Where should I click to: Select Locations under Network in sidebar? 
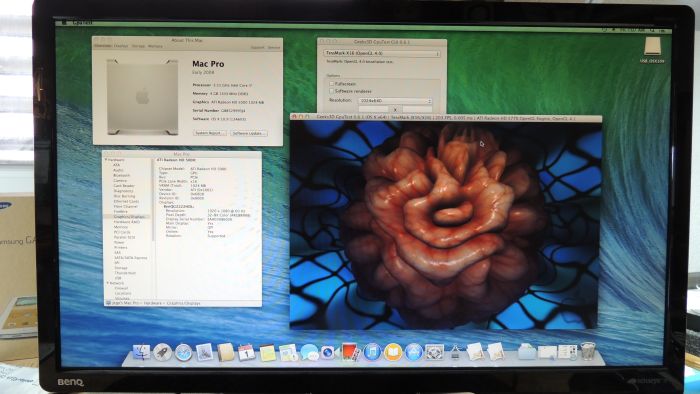123,293
